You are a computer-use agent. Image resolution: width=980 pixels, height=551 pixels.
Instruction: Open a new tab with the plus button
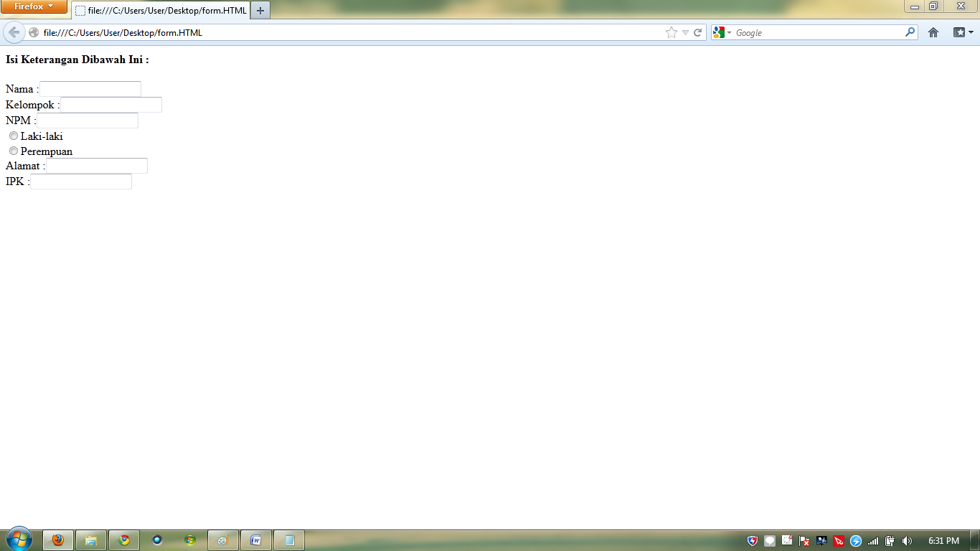click(x=260, y=11)
